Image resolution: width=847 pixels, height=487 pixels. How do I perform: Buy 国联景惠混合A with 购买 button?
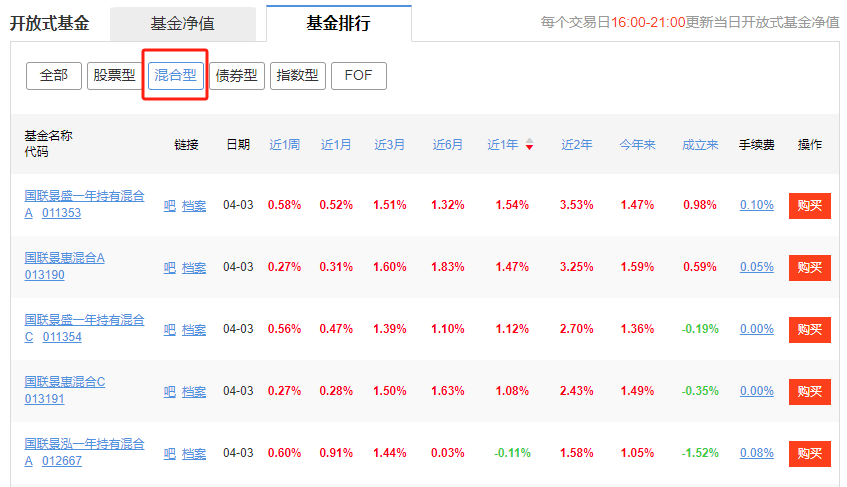tap(810, 268)
